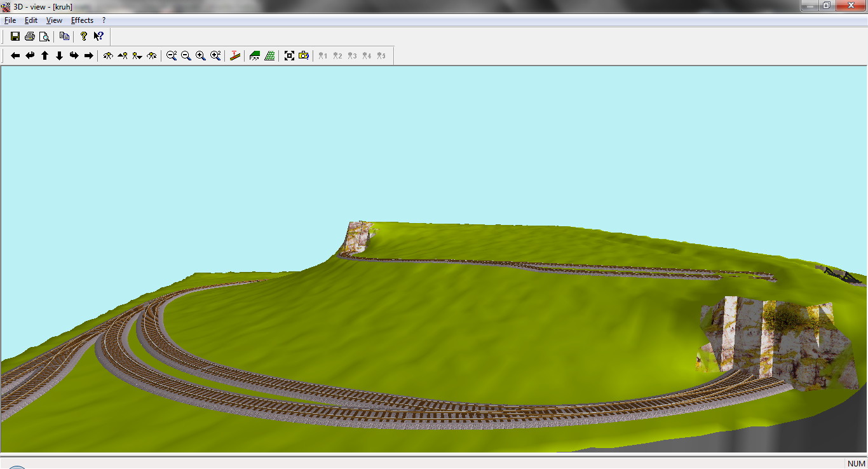Click the plain zoom out magnifier
868x469 pixels.
tap(186, 56)
